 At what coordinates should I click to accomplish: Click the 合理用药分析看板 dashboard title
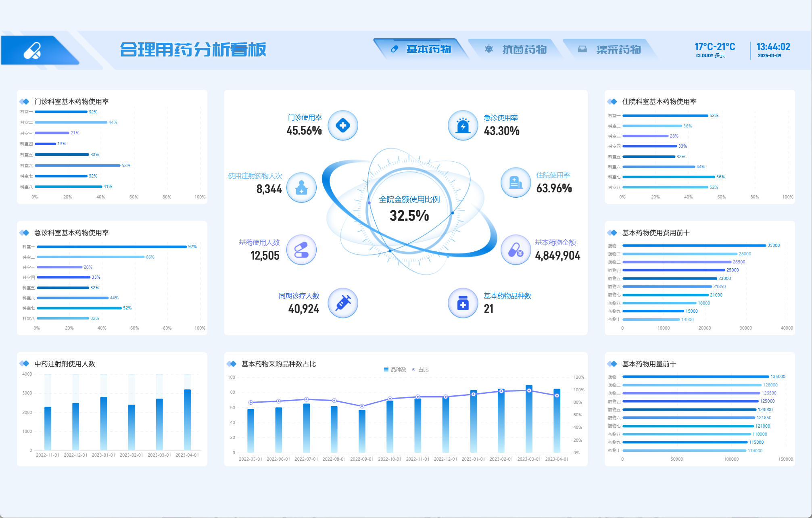click(193, 50)
